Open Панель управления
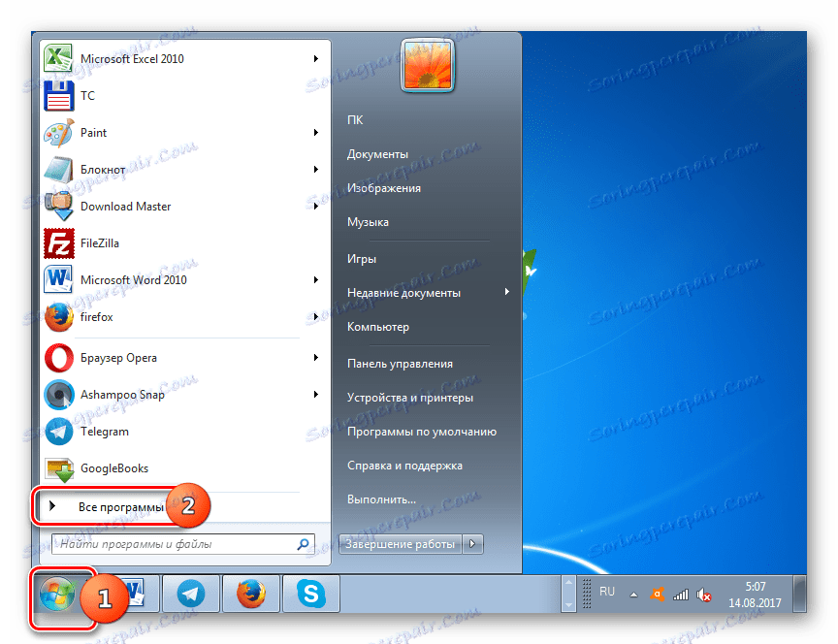The width and height of the screenshot is (838, 644). point(400,364)
